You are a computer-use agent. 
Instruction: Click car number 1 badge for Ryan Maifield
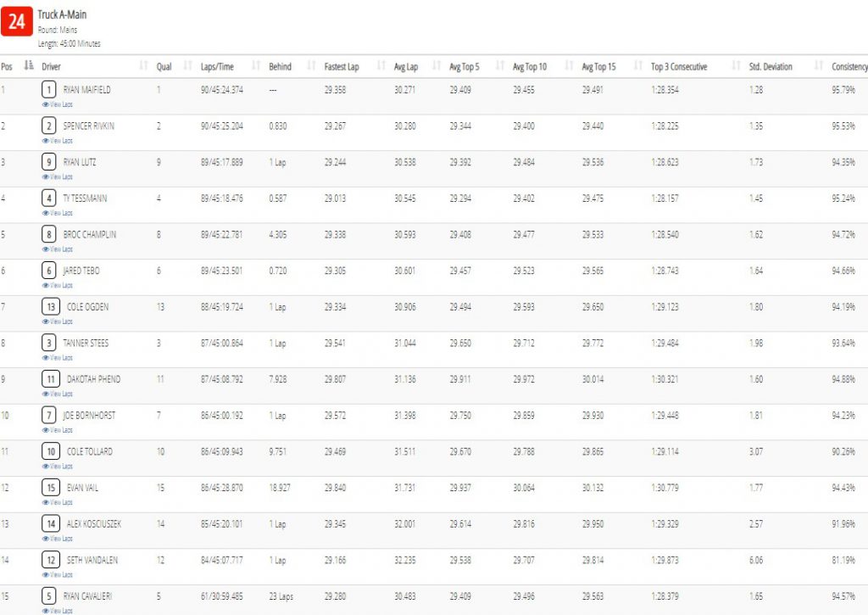coord(48,89)
